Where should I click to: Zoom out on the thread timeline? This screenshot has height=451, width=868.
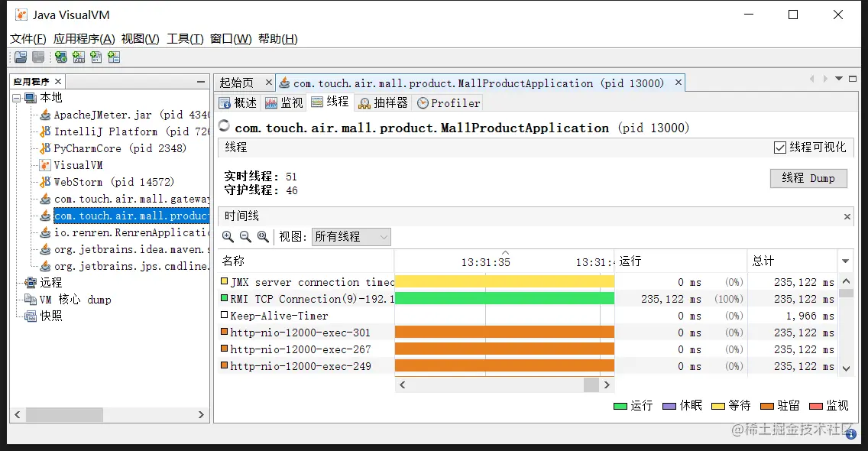tap(245, 236)
